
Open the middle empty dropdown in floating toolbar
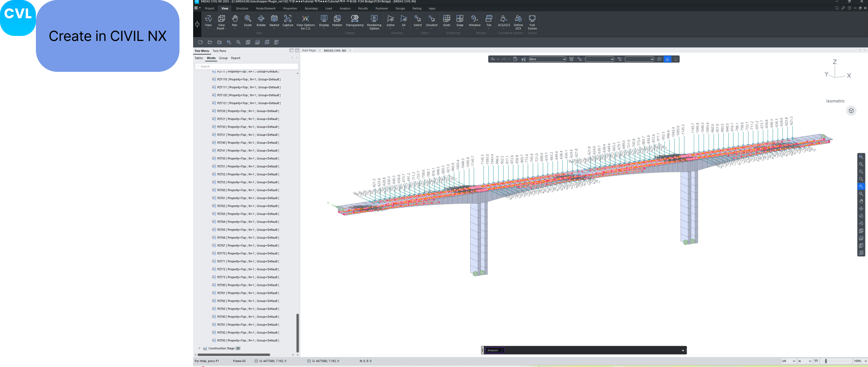click(599, 59)
